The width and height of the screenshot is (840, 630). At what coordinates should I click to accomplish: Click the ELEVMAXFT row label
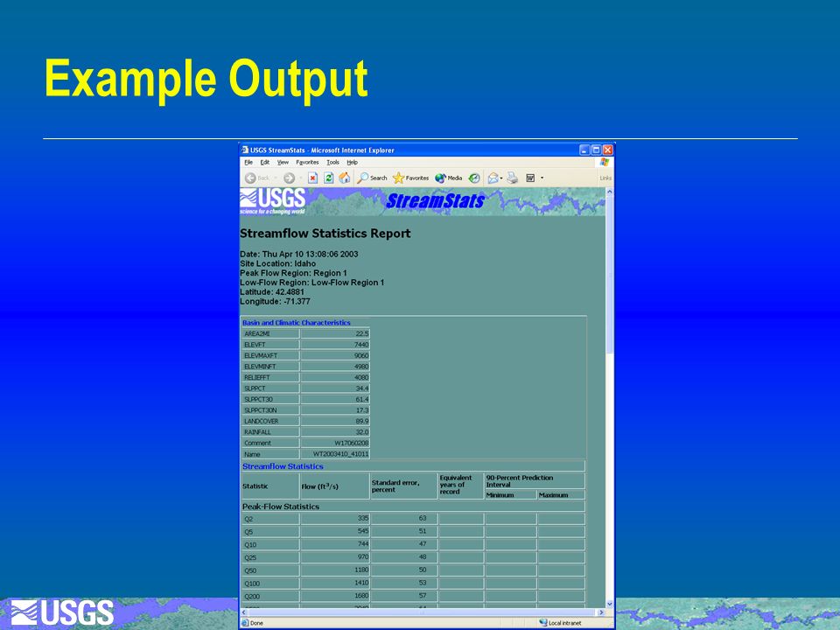[261, 356]
